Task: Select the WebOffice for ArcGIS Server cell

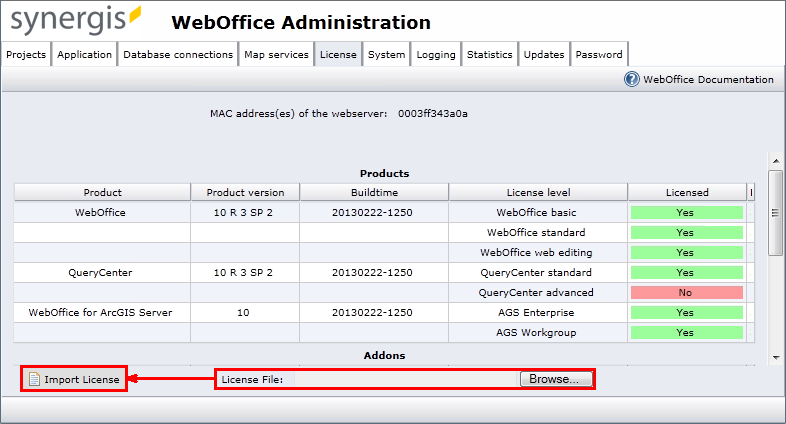Action: click(x=100, y=313)
